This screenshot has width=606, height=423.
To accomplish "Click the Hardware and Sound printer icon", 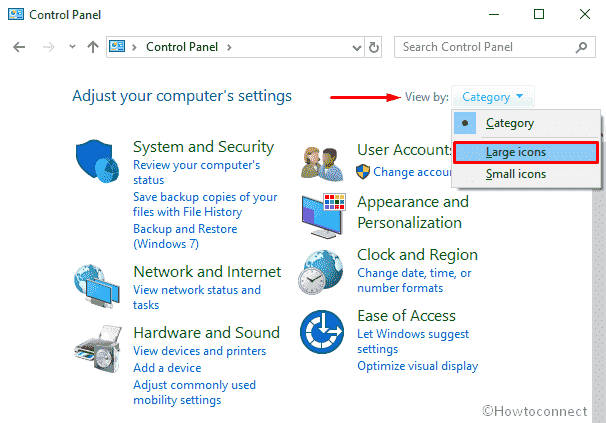I will coord(98,349).
